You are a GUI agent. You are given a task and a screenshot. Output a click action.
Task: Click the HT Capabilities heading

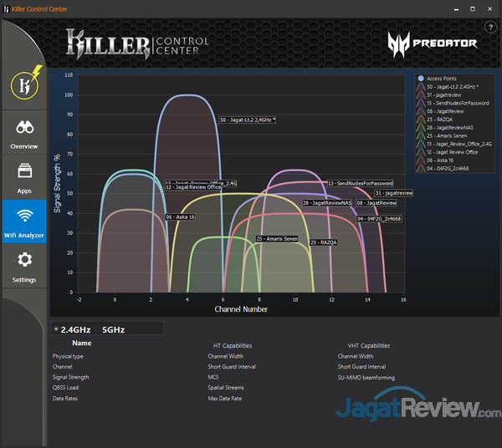pos(233,346)
